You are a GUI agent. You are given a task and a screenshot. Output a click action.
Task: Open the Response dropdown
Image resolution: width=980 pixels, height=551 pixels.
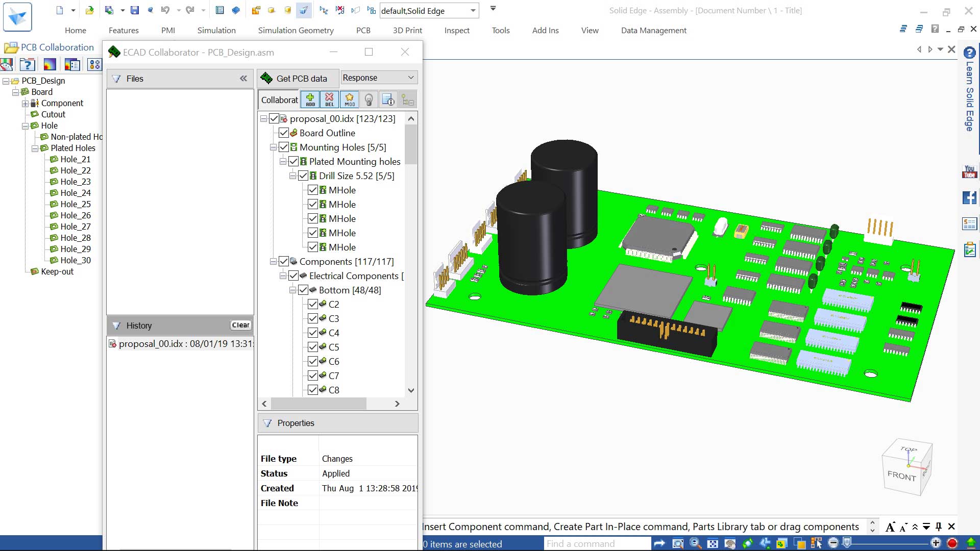pyautogui.click(x=379, y=78)
